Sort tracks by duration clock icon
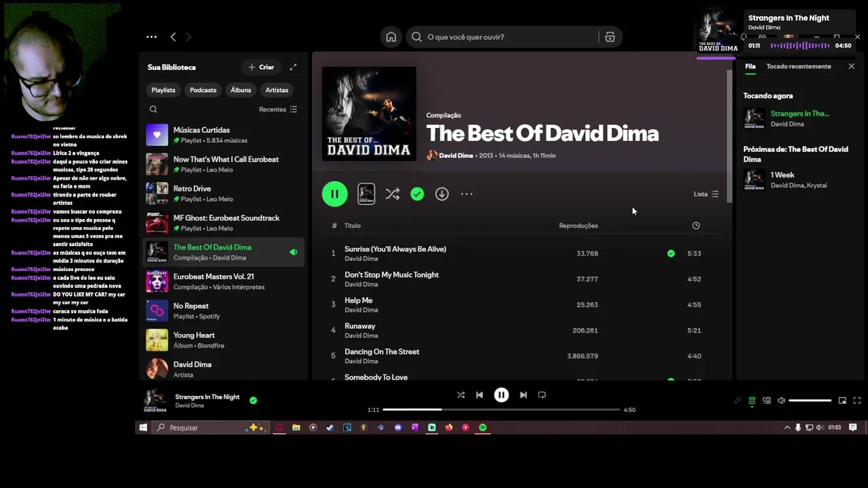 pos(696,226)
